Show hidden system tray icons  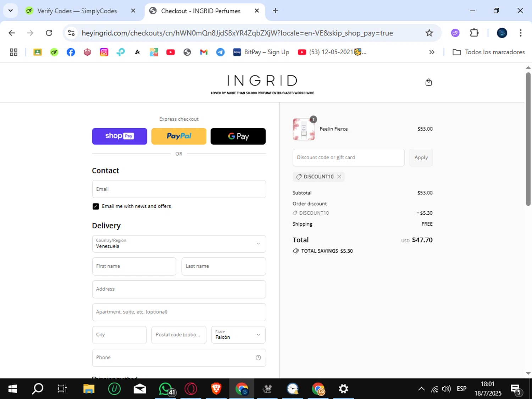click(x=421, y=389)
